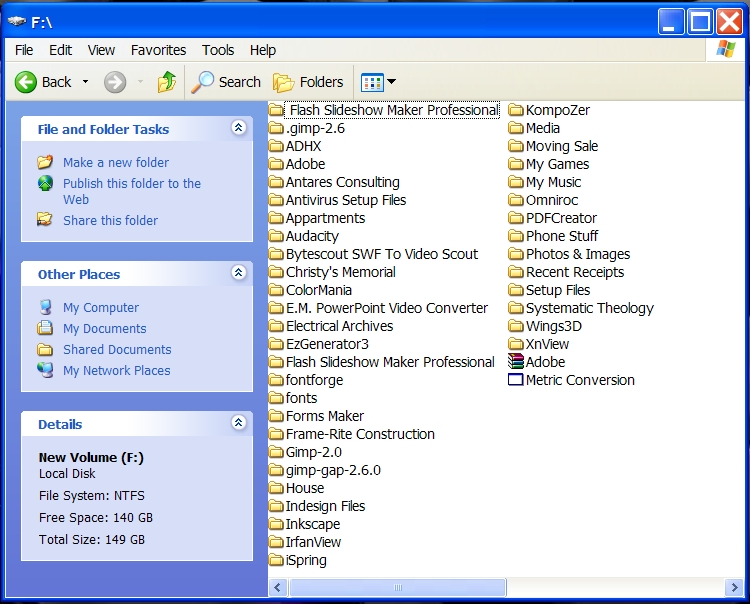750x604 pixels.
Task: Click the Share this folder icon
Action: coord(44,220)
